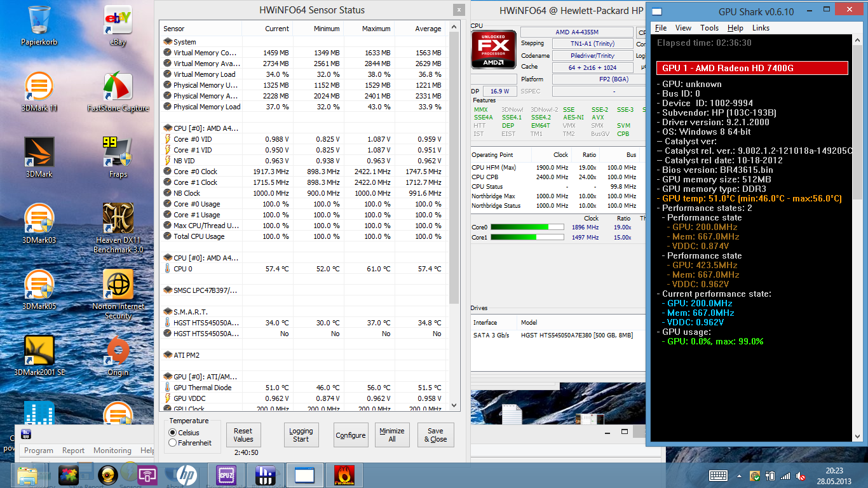Viewport: 868px width, 488px height.
Task: Click the yellow-ringed black taskbar icon
Action: point(107,475)
